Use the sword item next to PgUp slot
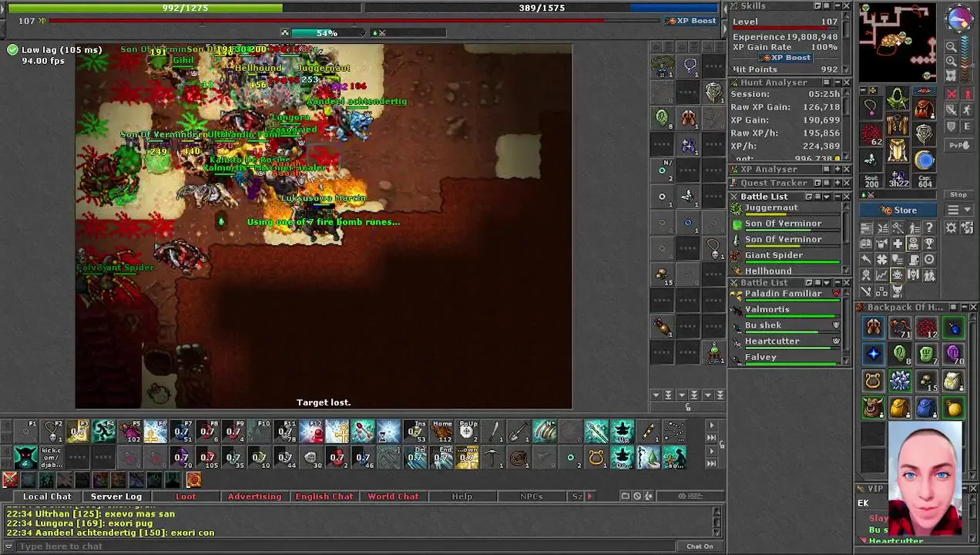 (x=493, y=432)
